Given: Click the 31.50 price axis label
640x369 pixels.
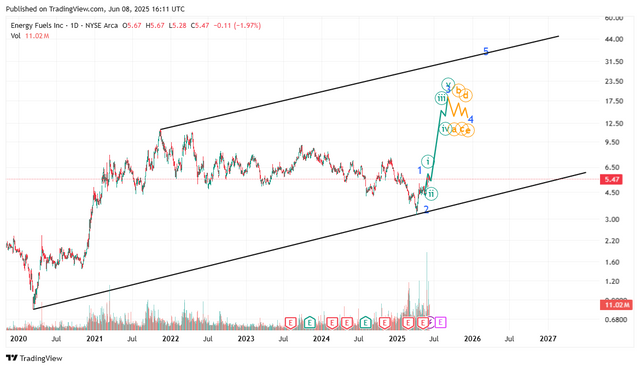Looking at the screenshot, I should click(614, 62).
